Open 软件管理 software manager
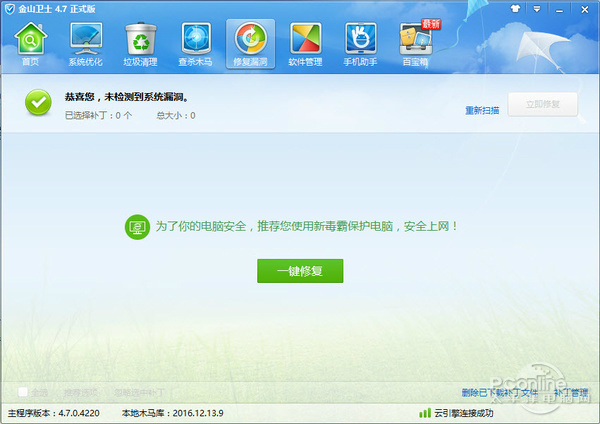Screen dimensions: 600x424 pos(305,44)
